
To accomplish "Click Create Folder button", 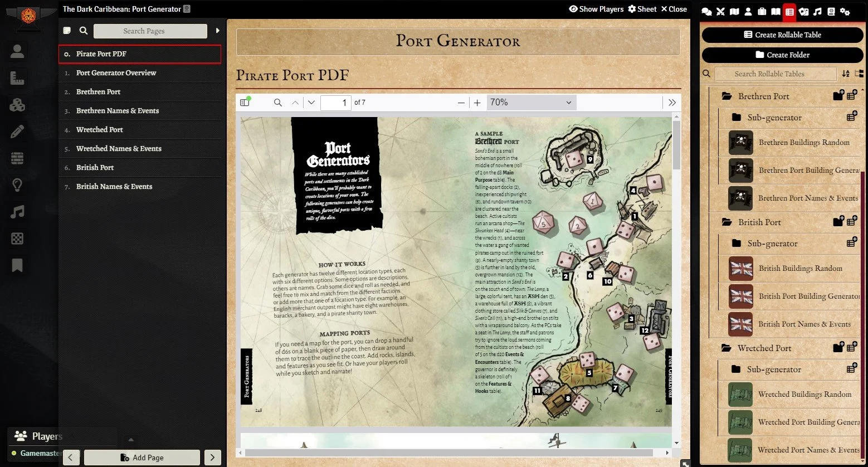I will [x=782, y=55].
